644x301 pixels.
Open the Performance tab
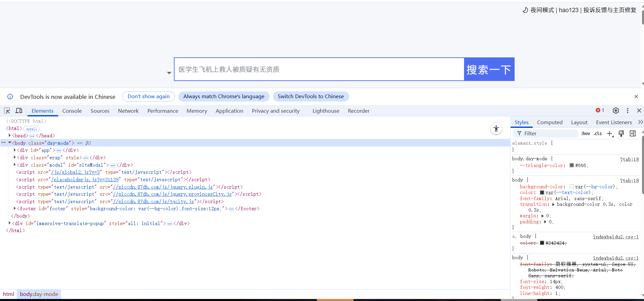tap(163, 111)
